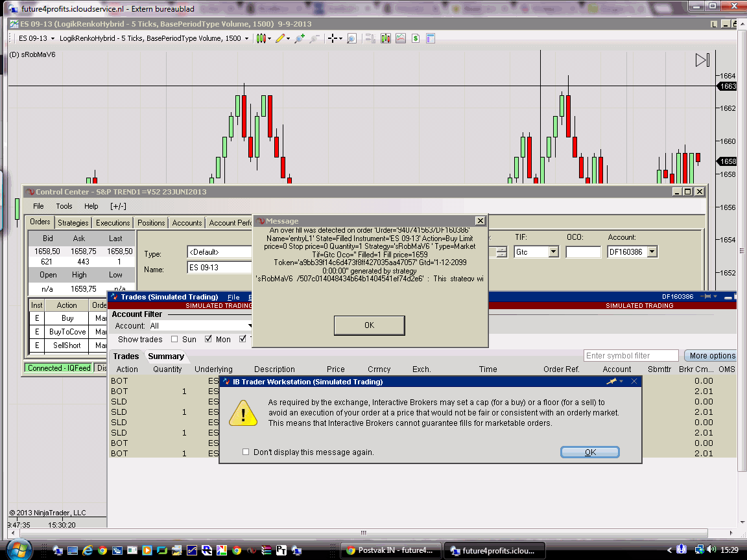Expand the TIF Gtc dropdown
The image size is (747, 560).
(x=553, y=251)
